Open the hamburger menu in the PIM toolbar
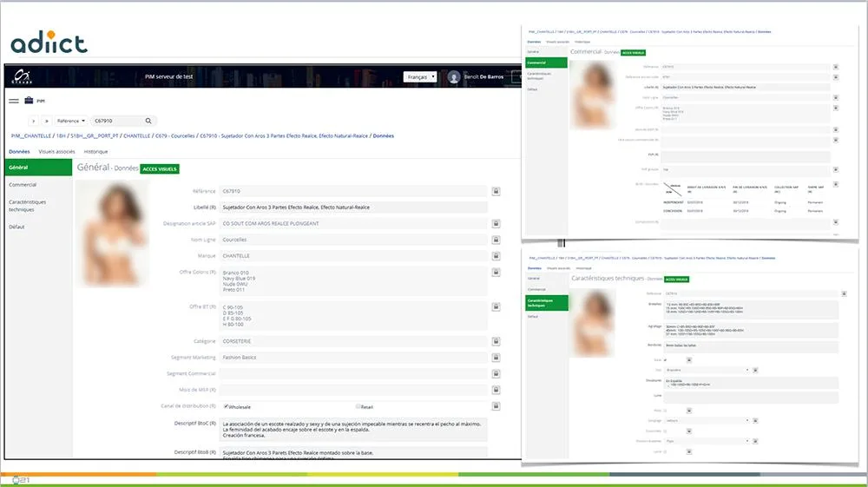868x487 pixels. pos(14,101)
